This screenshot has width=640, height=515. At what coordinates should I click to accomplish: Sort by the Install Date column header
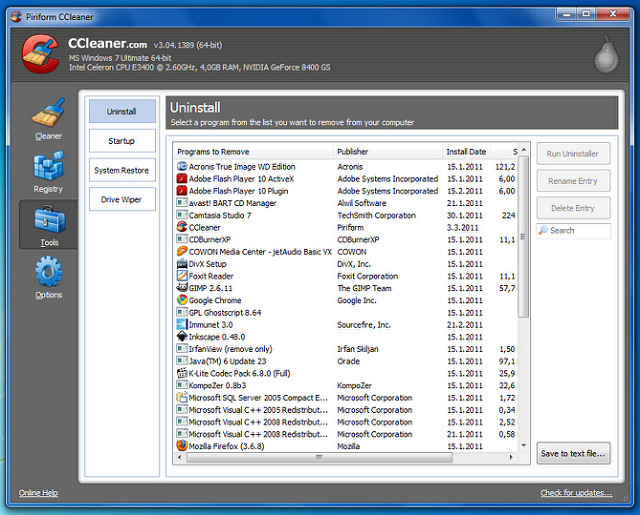point(467,152)
